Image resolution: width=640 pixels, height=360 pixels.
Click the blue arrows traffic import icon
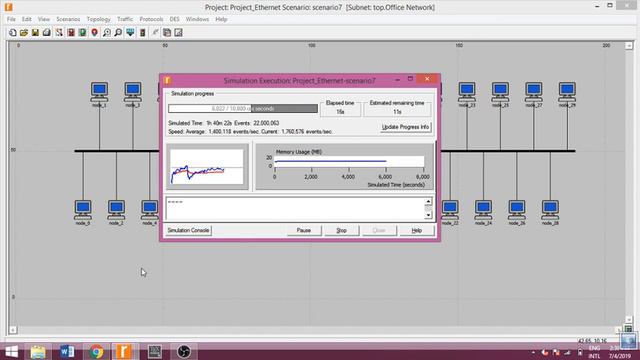pos(130,33)
